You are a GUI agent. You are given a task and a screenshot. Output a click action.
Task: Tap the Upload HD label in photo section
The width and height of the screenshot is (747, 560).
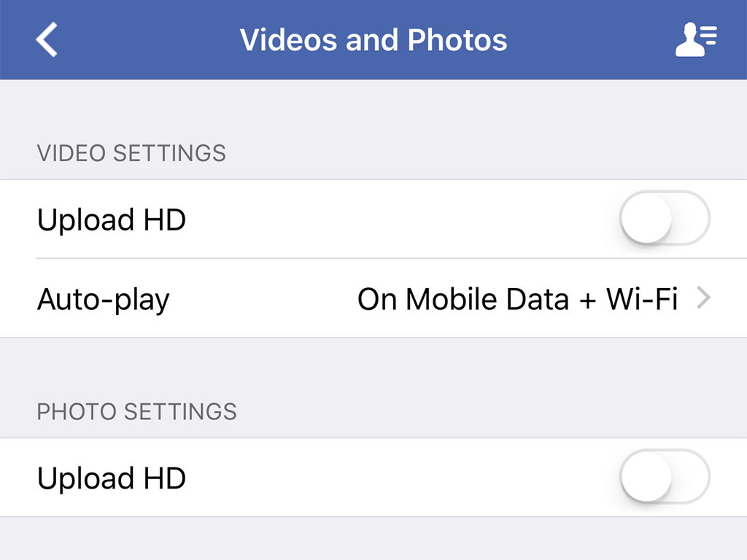click(112, 478)
